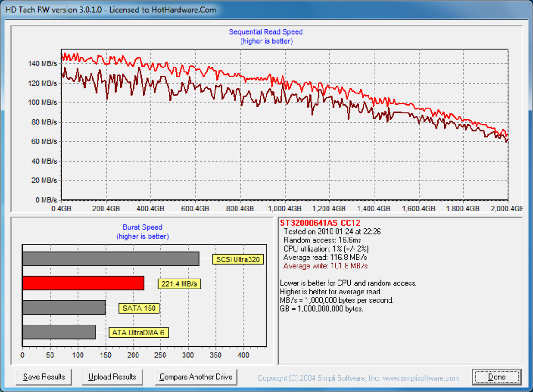Click 'Lower is better for CPU' note
The width and height of the screenshot is (533, 392).
[348, 283]
